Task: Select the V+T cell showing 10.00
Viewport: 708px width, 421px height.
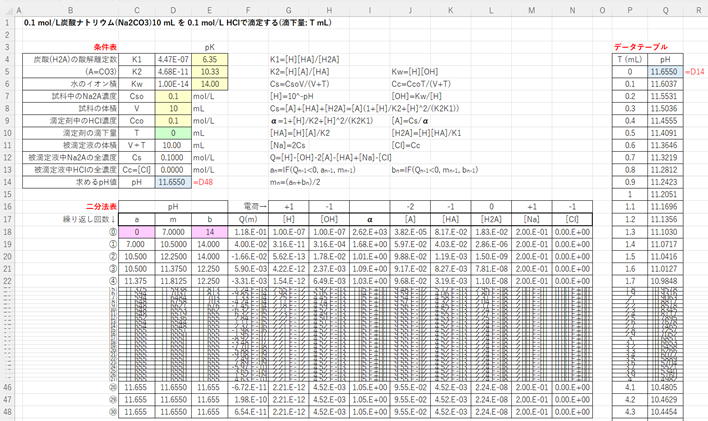Action: 173,145
